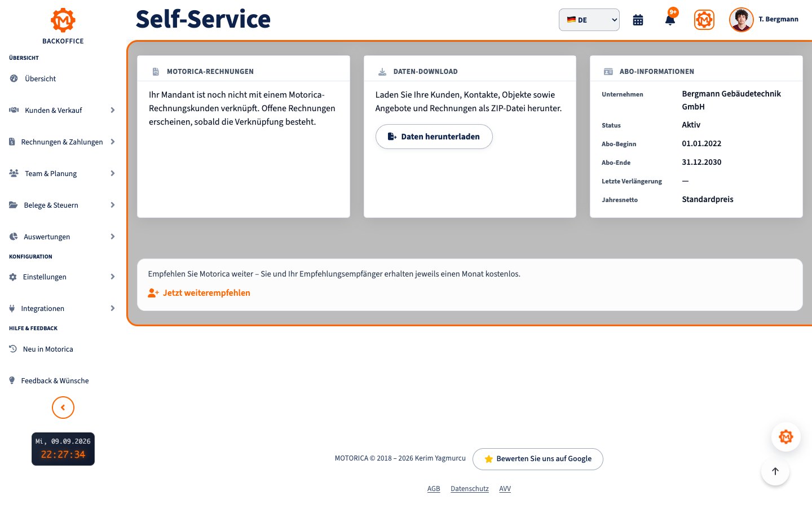Click the Team & Planung people icon
This screenshot has width=812, height=508.
tap(14, 173)
